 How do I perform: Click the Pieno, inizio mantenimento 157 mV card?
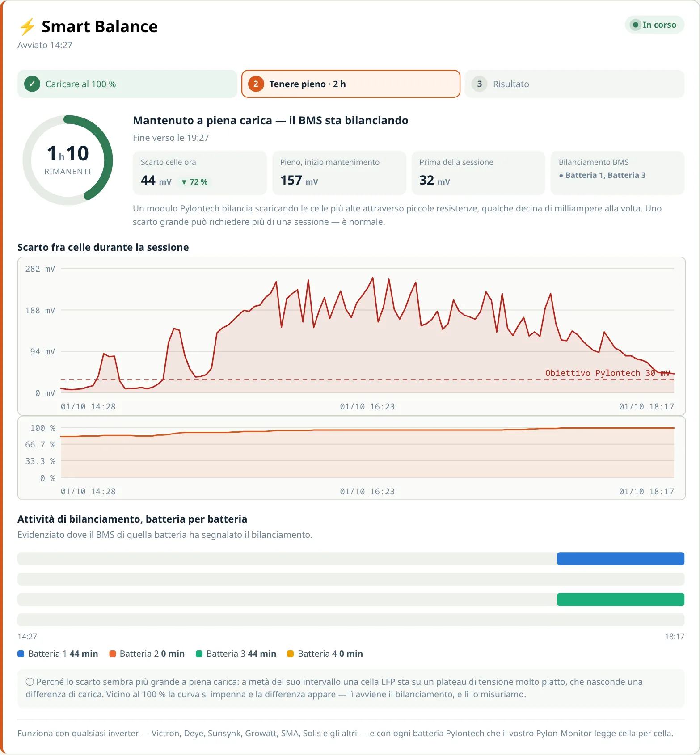click(339, 173)
